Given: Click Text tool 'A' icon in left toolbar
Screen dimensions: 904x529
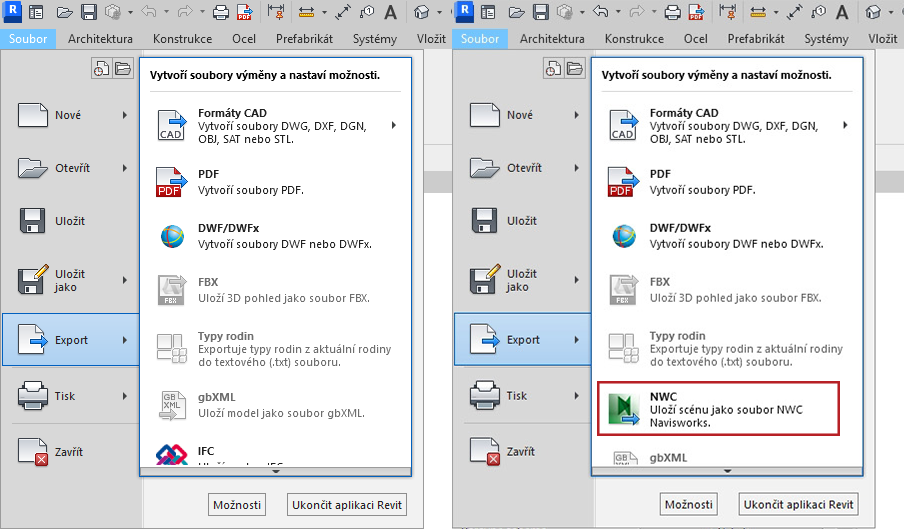Looking at the screenshot, I should click(390, 13).
